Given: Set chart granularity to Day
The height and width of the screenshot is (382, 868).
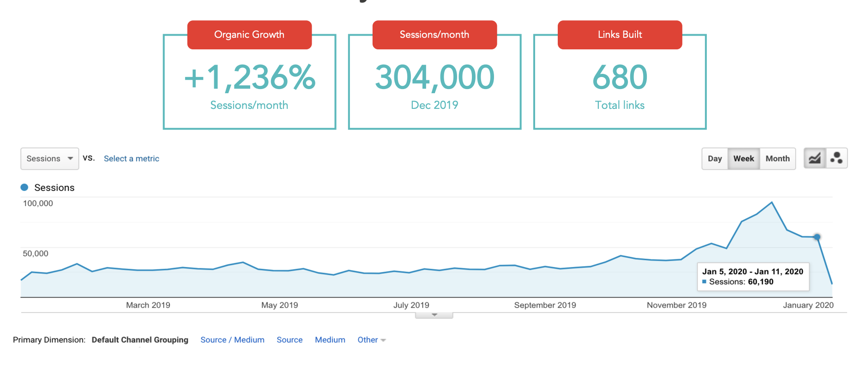Looking at the screenshot, I should [715, 159].
